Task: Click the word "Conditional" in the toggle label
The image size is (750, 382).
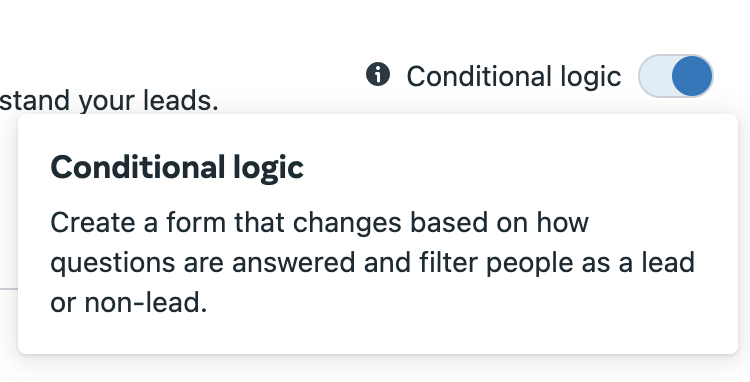Action: tap(479, 76)
